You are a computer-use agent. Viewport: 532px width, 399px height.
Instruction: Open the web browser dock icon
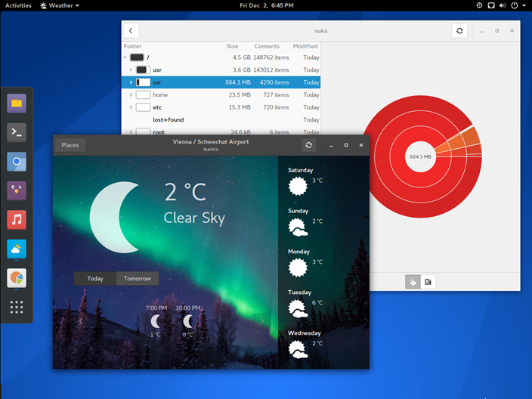[17, 162]
